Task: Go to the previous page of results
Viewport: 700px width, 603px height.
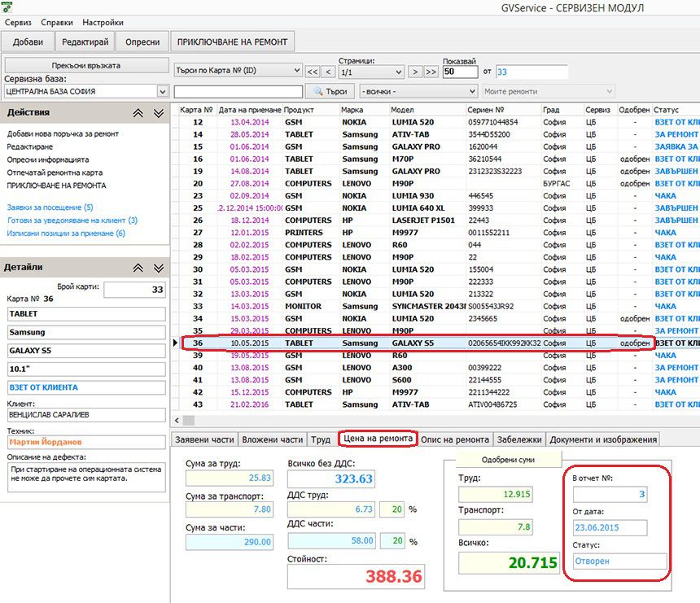Action: 329,72
